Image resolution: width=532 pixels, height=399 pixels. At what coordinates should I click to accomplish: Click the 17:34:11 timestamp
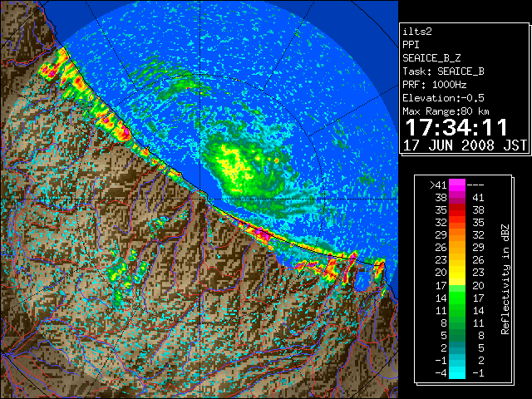point(456,127)
